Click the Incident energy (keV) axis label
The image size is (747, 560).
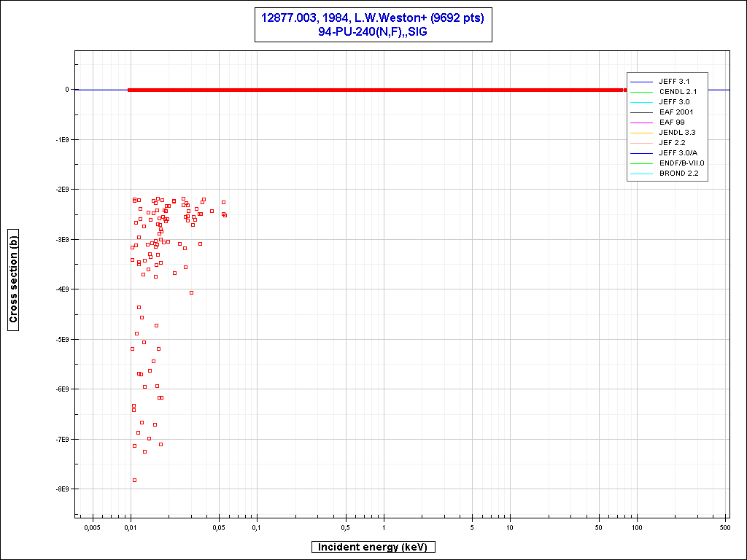[x=373, y=547]
